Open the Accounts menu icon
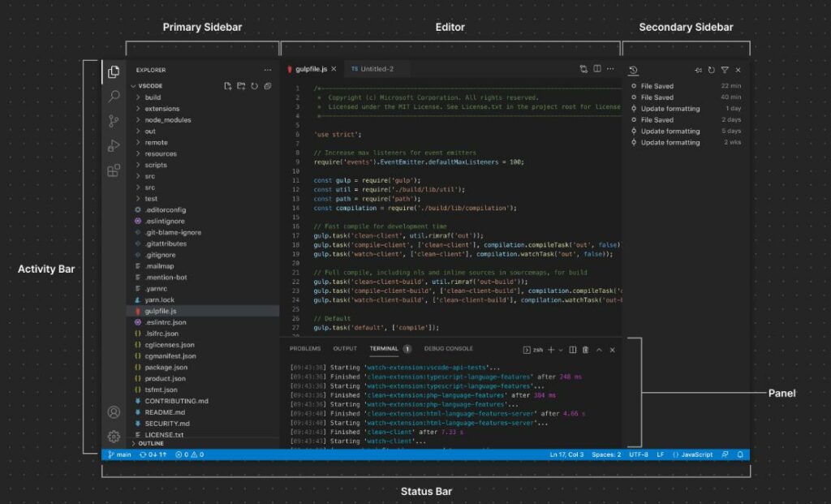 coord(114,411)
